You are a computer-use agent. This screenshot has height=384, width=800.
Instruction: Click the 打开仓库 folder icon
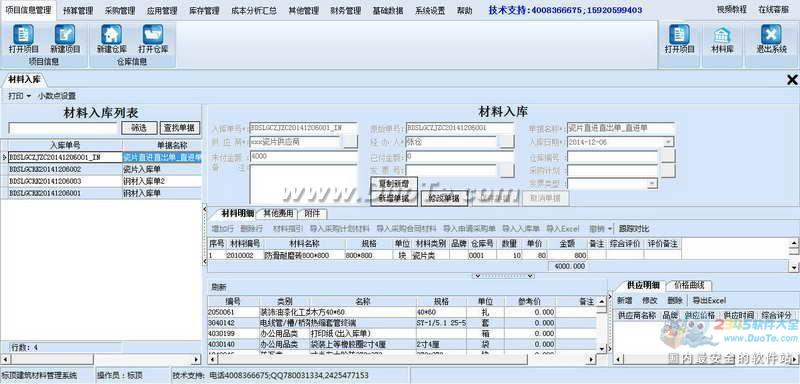point(153,39)
